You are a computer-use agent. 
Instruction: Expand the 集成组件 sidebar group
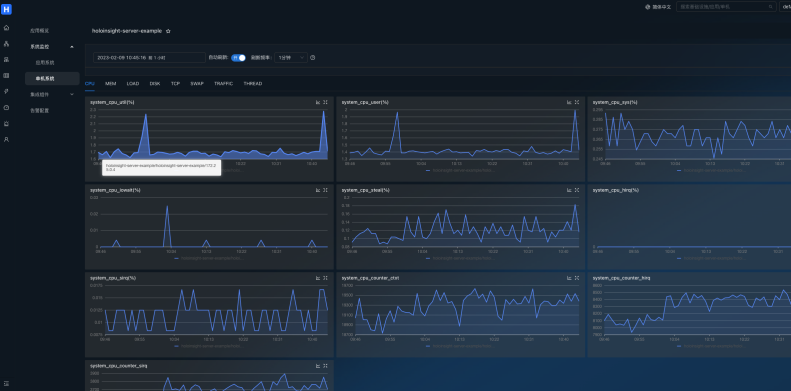point(52,94)
